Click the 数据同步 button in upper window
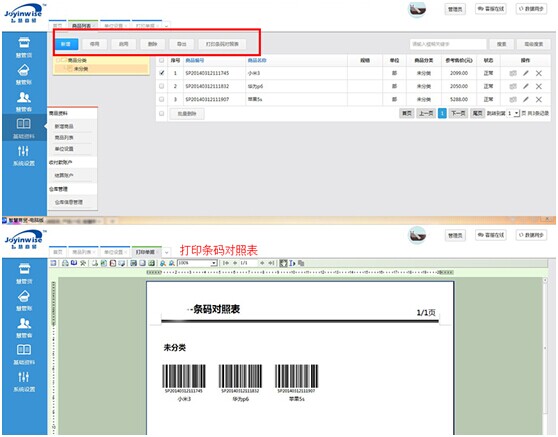 (x=531, y=9)
